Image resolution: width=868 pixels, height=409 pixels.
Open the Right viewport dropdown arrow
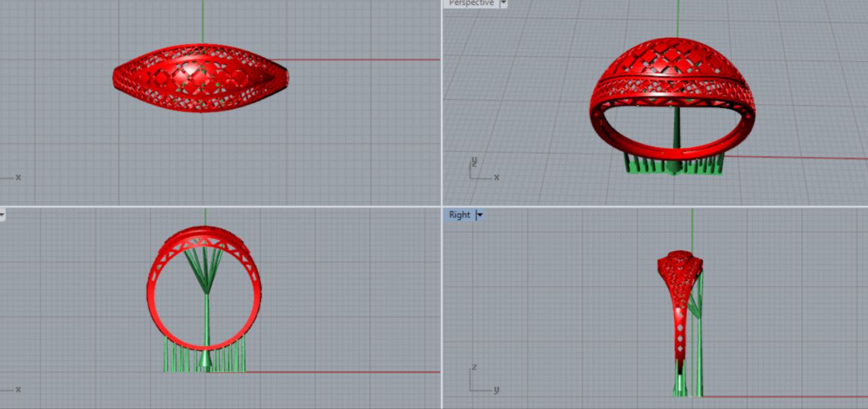(479, 215)
